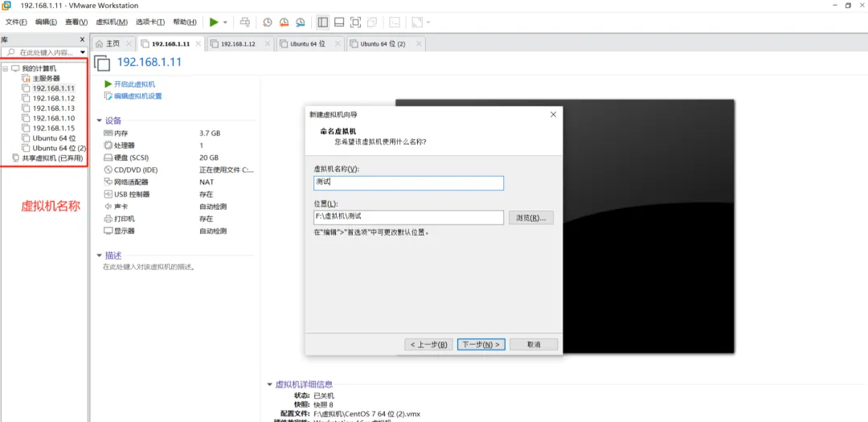Click the unity mode icon
The image size is (868, 422).
coord(372,23)
